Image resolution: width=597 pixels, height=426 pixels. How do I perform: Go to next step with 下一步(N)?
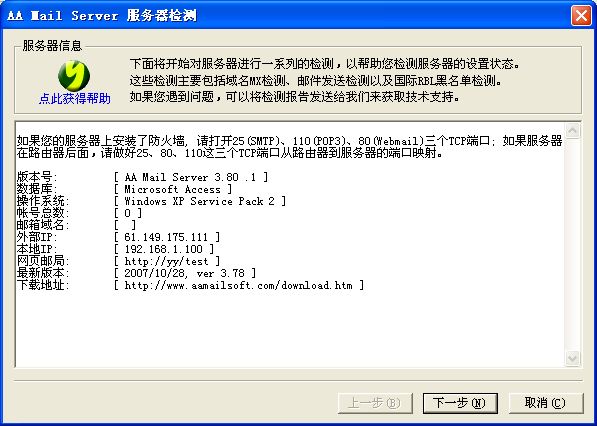point(460,403)
